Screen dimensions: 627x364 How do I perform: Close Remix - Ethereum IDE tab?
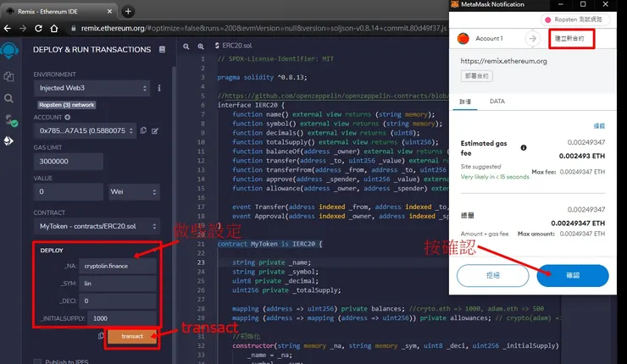point(109,12)
